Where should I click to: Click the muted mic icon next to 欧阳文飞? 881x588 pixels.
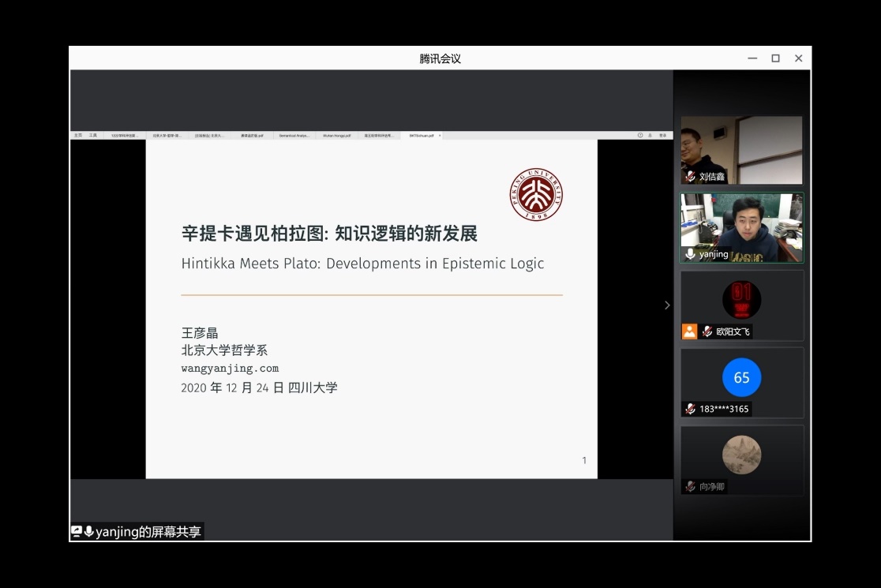[x=707, y=331]
